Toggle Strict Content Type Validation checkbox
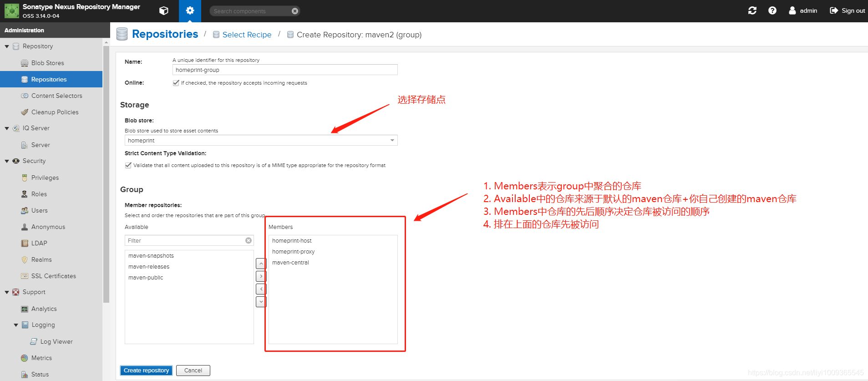 [x=128, y=165]
